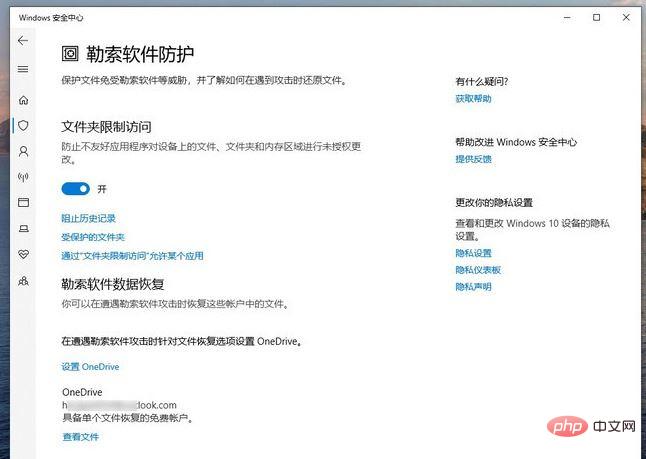646x459 pixels.
Task: Click the 更改你的隐私设置 heading
Action: click(x=494, y=202)
